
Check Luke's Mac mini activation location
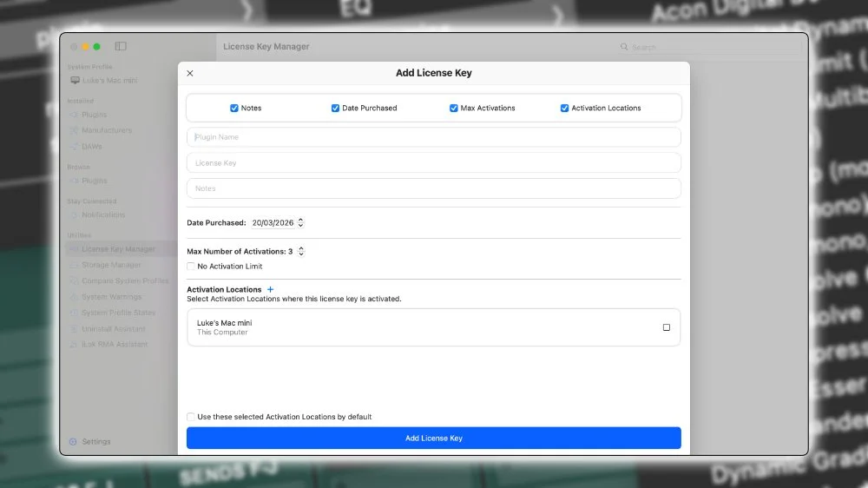coord(666,327)
